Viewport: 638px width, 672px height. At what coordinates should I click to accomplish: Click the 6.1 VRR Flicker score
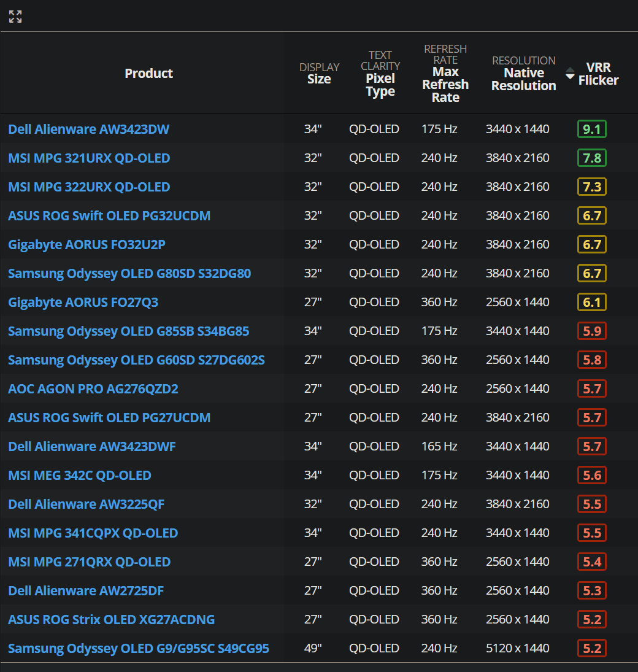(x=592, y=302)
